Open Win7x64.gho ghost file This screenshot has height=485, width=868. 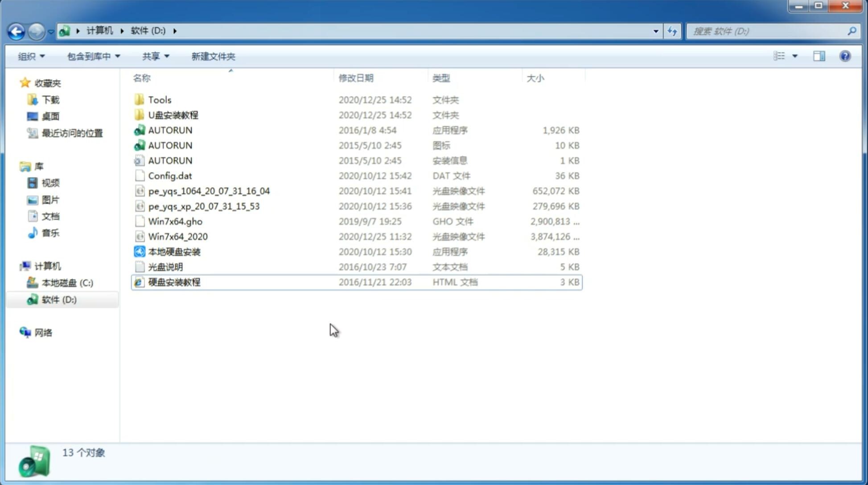coord(175,221)
